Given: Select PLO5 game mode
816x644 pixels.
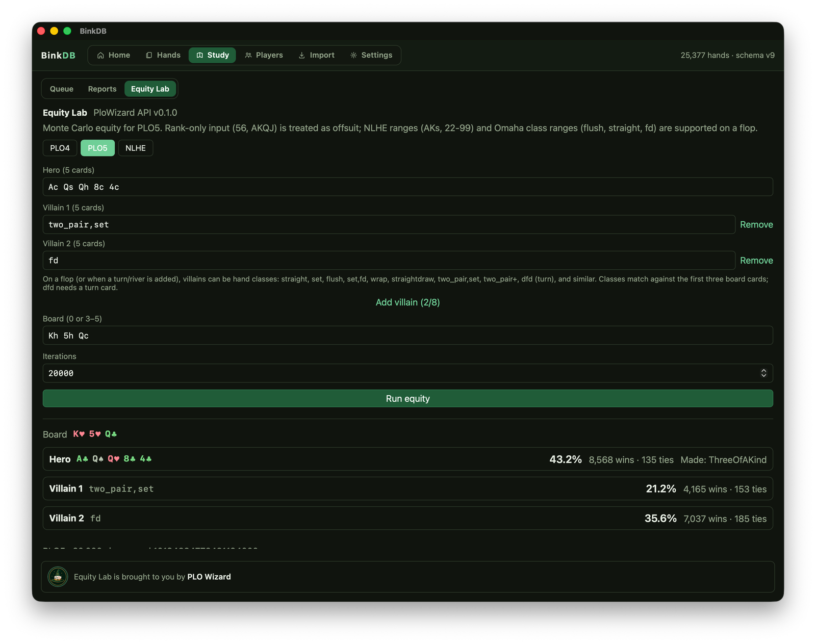Looking at the screenshot, I should (97, 148).
